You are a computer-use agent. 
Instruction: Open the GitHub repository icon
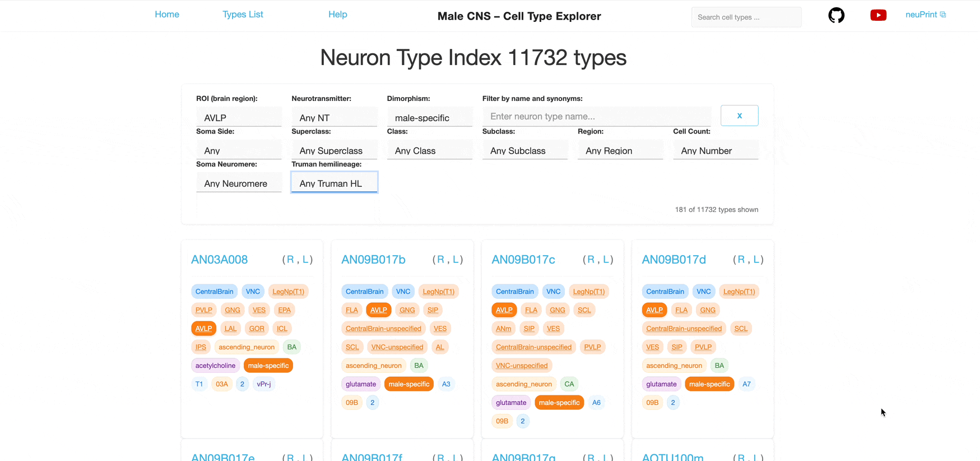pyautogui.click(x=836, y=15)
